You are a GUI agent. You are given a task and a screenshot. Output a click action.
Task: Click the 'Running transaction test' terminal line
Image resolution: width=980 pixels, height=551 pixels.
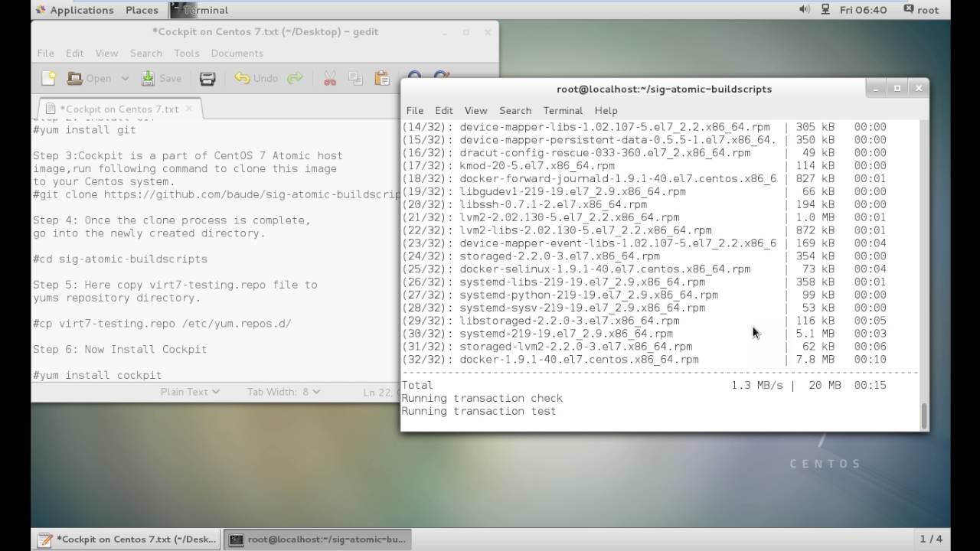click(x=479, y=411)
